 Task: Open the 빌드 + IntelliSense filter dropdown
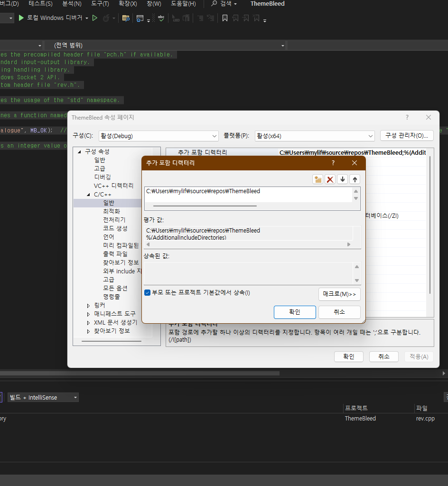(43, 397)
